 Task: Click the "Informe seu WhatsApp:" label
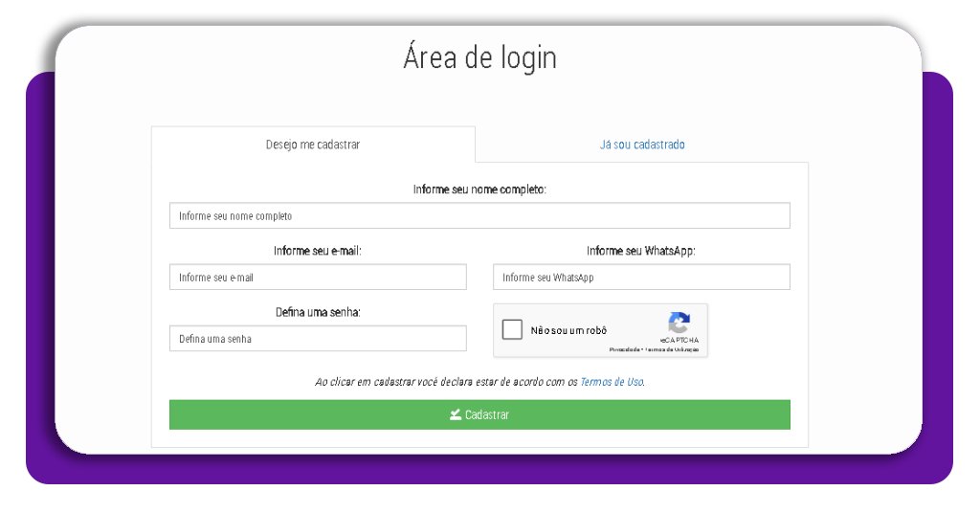(x=640, y=251)
